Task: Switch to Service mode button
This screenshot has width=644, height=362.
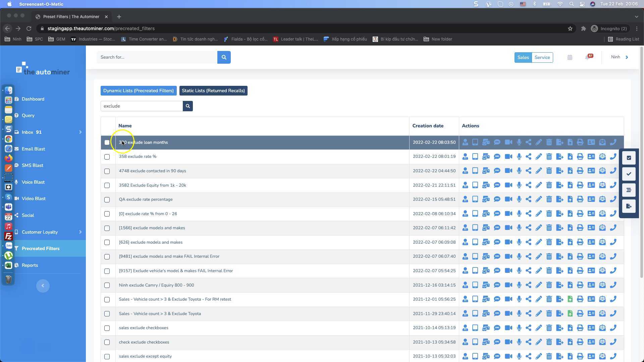Action: point(542,57)
